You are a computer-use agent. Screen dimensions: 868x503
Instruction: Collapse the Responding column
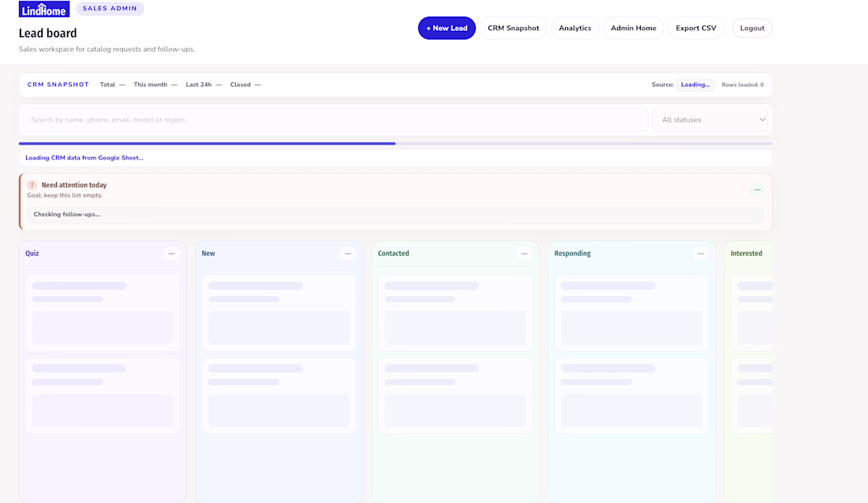700,253
